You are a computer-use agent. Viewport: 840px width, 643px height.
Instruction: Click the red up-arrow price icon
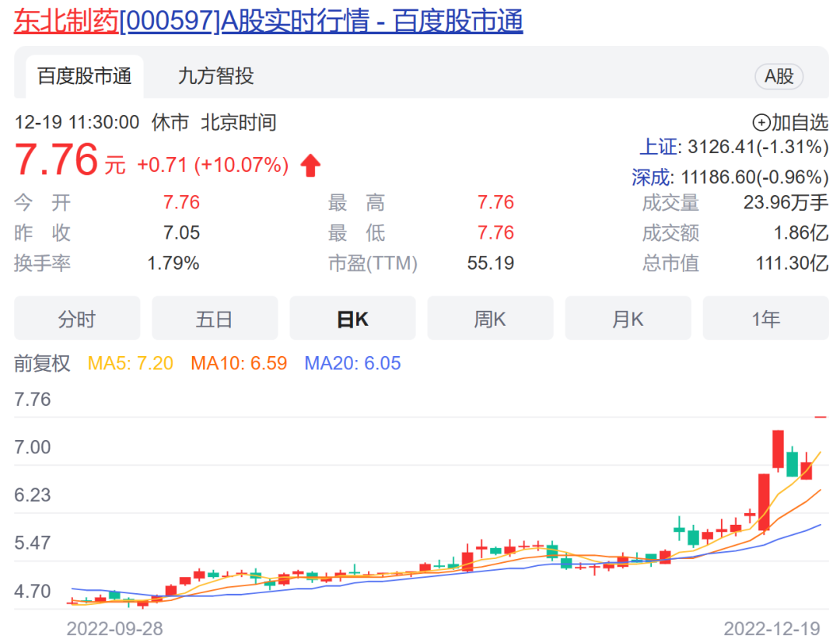310,166
